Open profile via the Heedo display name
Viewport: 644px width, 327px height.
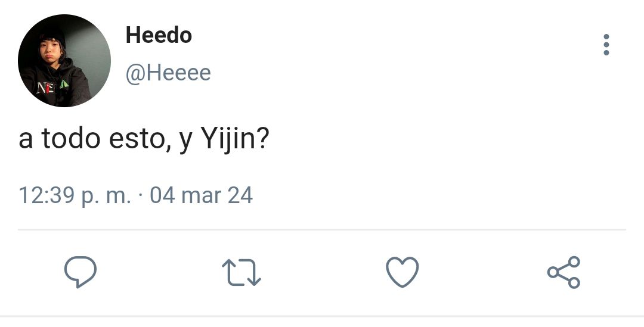click(159, 35)
